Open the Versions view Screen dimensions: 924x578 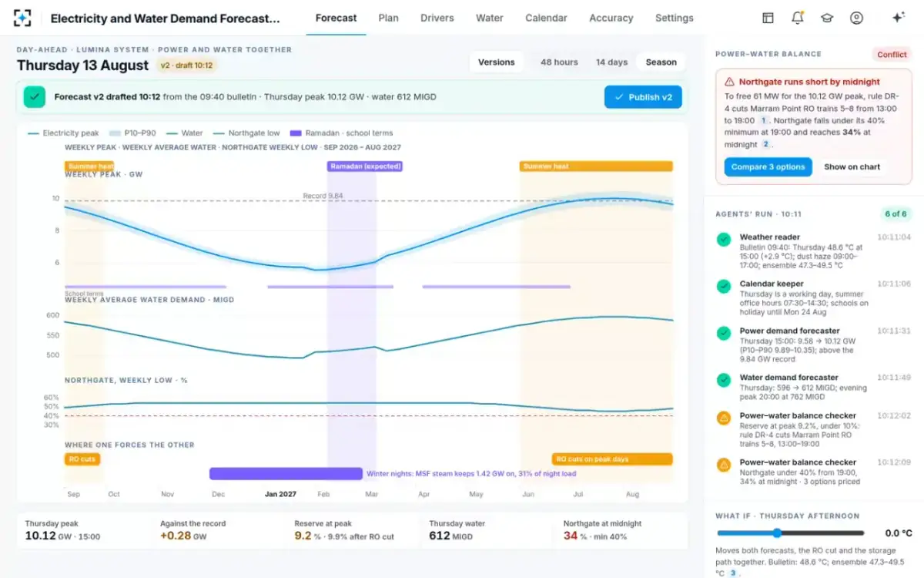coord(497,62)
